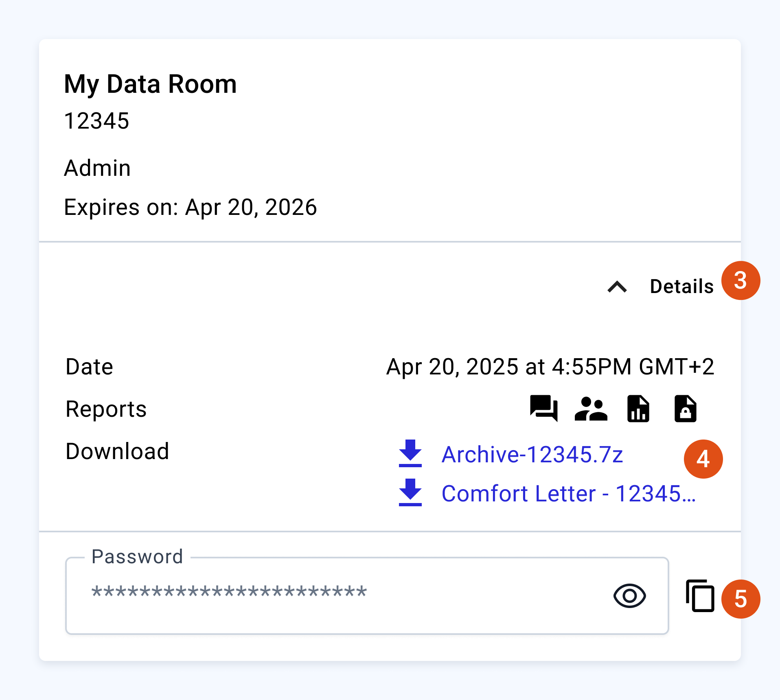
Task: Click the orange badge numbered 3
Action: click(741, 280)
